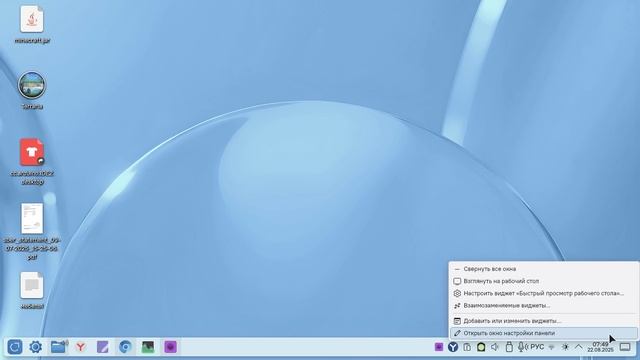Screen dimensions: 640x360
Task: Open the Wi-Fi network tray icon
Action: click(551, 347)
